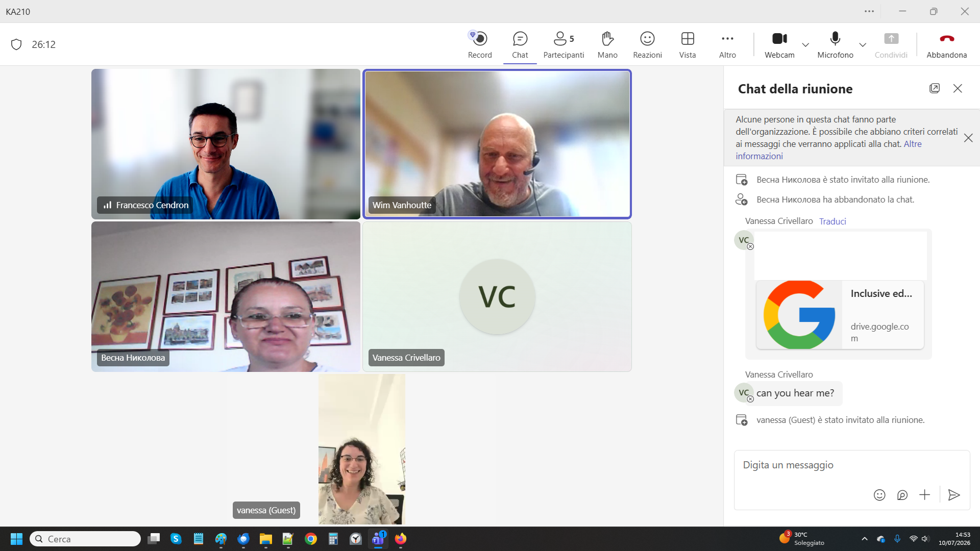Send the message with the arrow icon
Viewport: 980px width, 551px height.
coord(953,495)
